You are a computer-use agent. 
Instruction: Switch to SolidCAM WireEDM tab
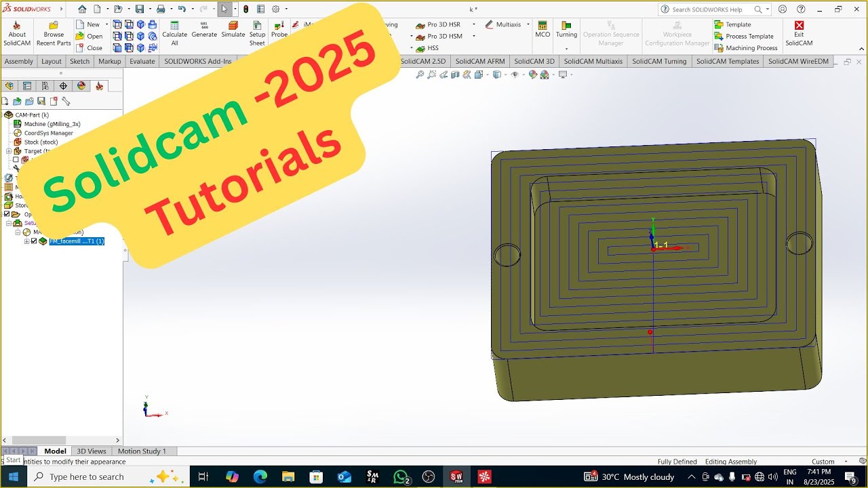[799, 61]
